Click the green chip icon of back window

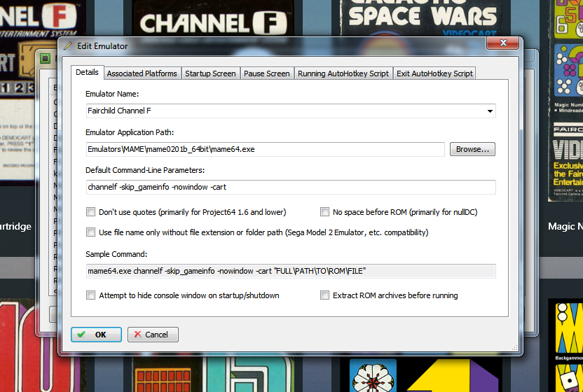[46, 58]
